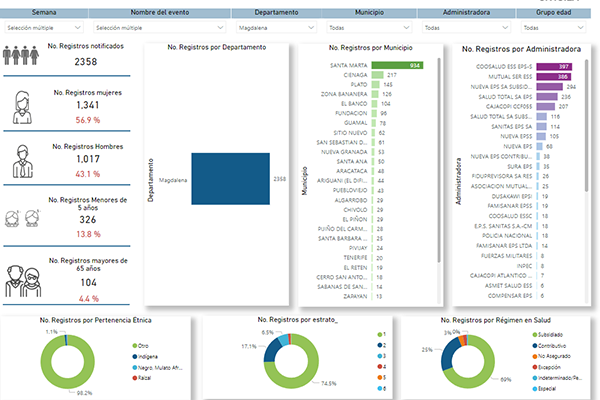
Task: Click the Administradora filter header
Action: point(466,13)
